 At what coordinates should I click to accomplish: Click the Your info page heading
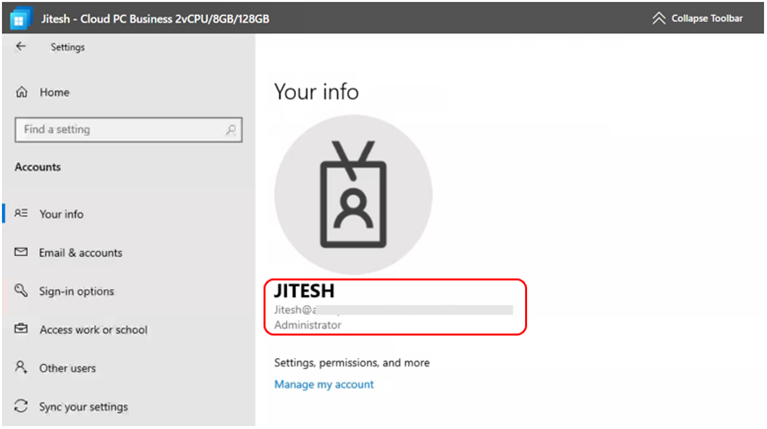(x=316, y=92)
